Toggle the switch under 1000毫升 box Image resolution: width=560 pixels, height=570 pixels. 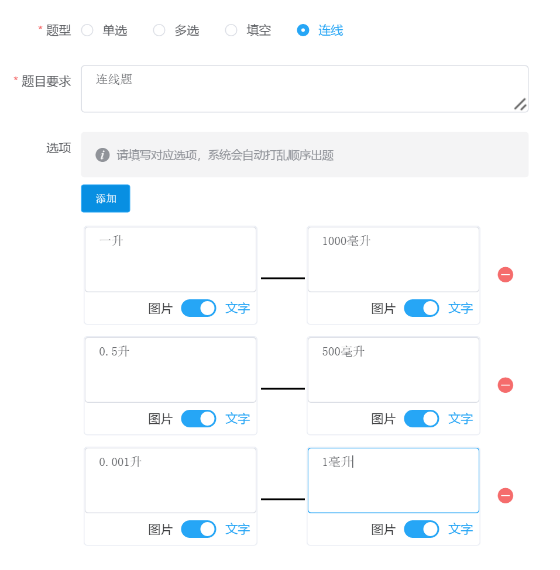click(x=421, y=308)
